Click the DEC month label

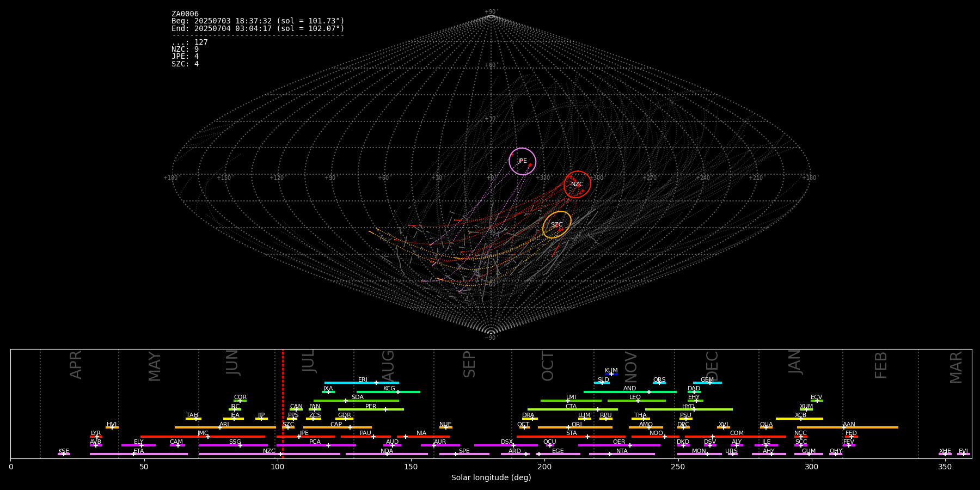click(x=712, y=366)
